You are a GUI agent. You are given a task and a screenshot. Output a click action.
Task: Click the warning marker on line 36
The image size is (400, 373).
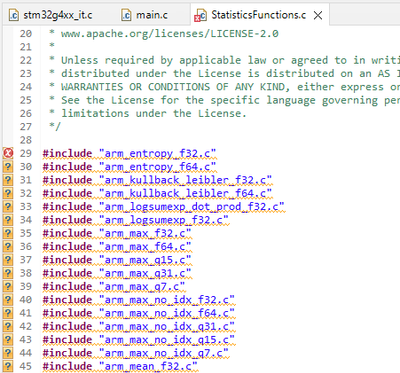pyautogui.click(x=8, y=246)
